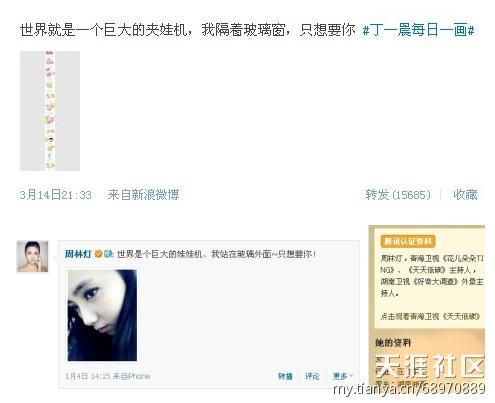Open the 周林灯 username link
This screenshot has width=495, height=403.
click(78, 254)
